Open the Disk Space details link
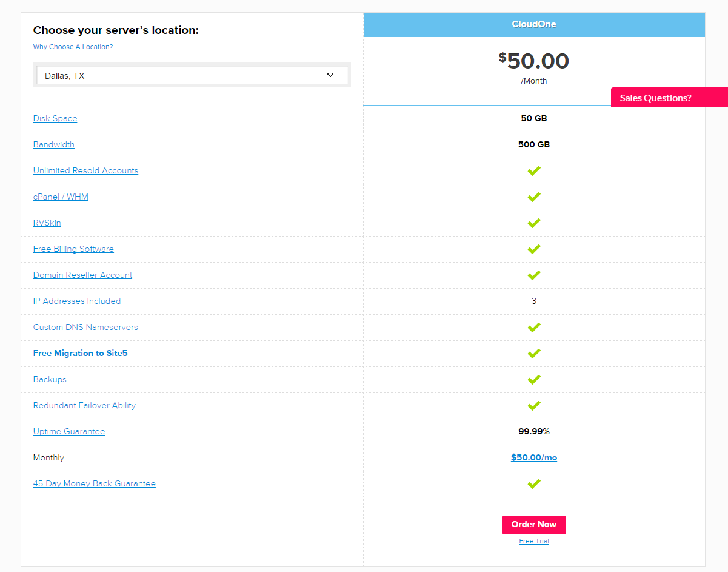The height and width of the screenshot is (572, 728). (x=55, y=118)
